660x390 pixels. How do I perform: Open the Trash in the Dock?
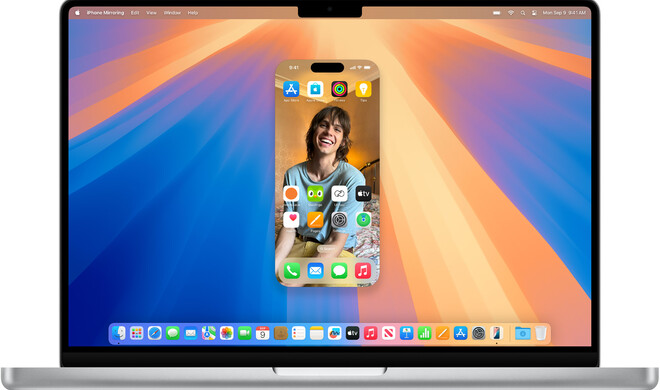(x=541, y=333)
